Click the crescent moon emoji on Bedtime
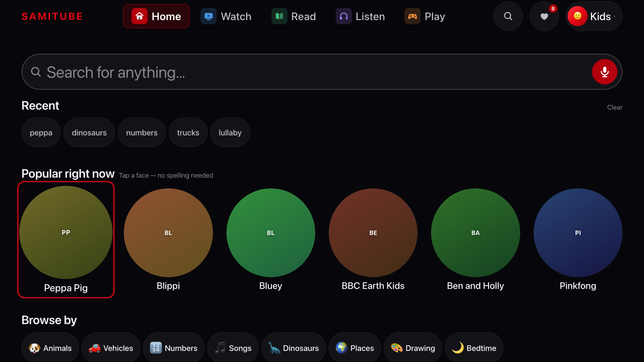 point(458,348)
